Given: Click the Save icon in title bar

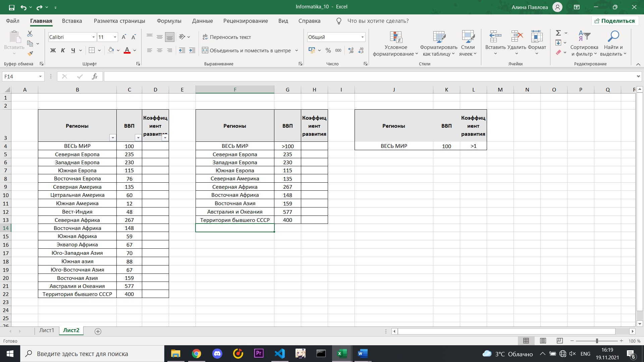Looking at the screenshot, I should pyautogui.click(x=12, y=7).
